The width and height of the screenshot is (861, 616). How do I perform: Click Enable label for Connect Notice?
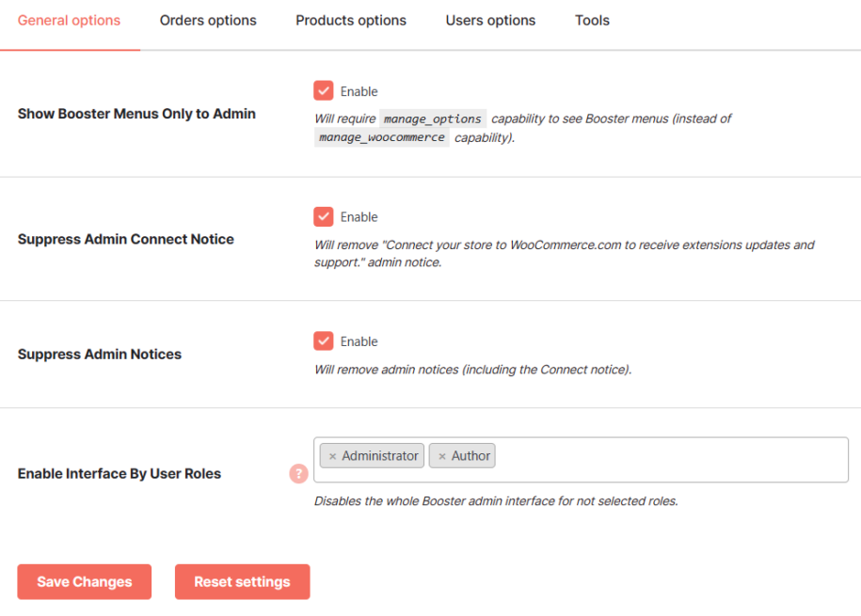click(x=359, y=217)
